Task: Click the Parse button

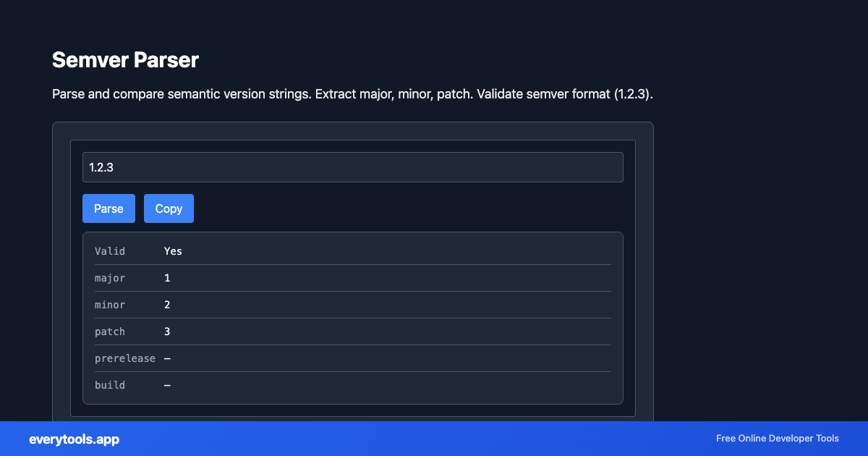Action: [109, 208]
